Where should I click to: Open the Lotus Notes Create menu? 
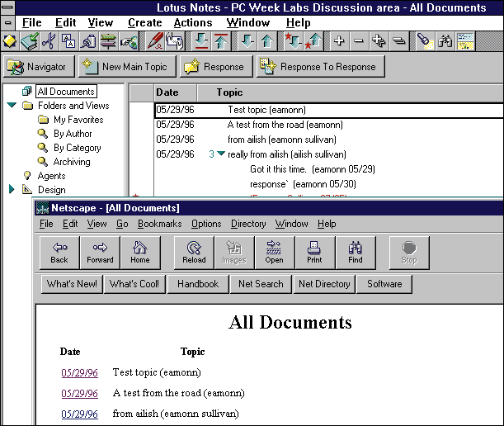click(x=144, y=23)
